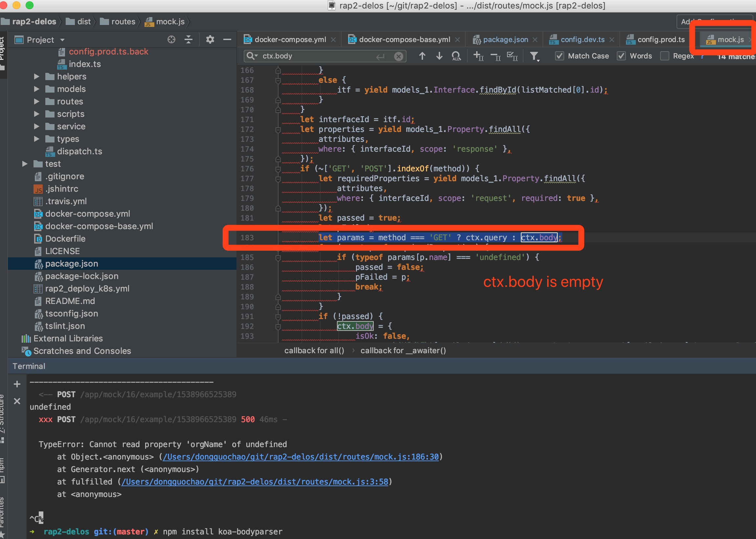Viewport: 756px width, 539px height.
Task: Open a new terminal session with plus
Action: tap(17, 384)
